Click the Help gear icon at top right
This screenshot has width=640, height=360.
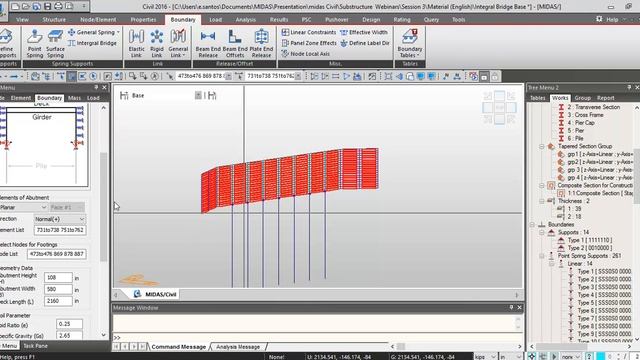pos(599,19)
